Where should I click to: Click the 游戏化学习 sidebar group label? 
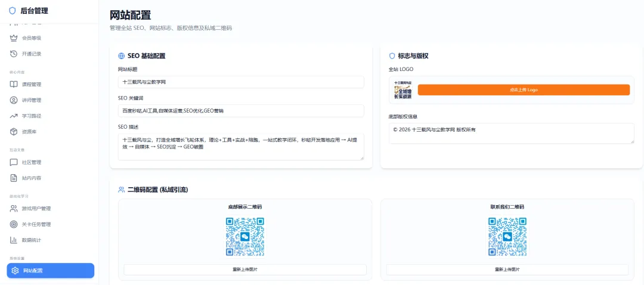pyautogui.click(x=19, y=196)
